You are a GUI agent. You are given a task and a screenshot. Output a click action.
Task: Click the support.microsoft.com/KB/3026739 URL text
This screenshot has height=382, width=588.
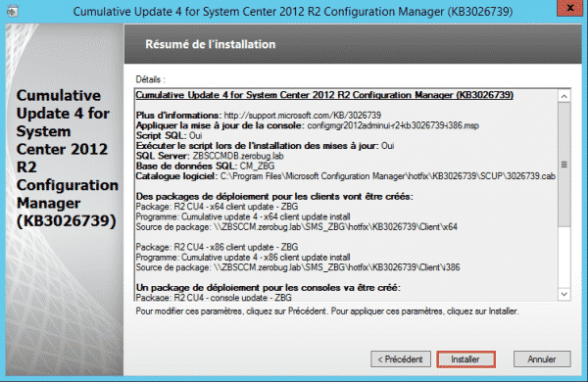click(x=302, y=115)
